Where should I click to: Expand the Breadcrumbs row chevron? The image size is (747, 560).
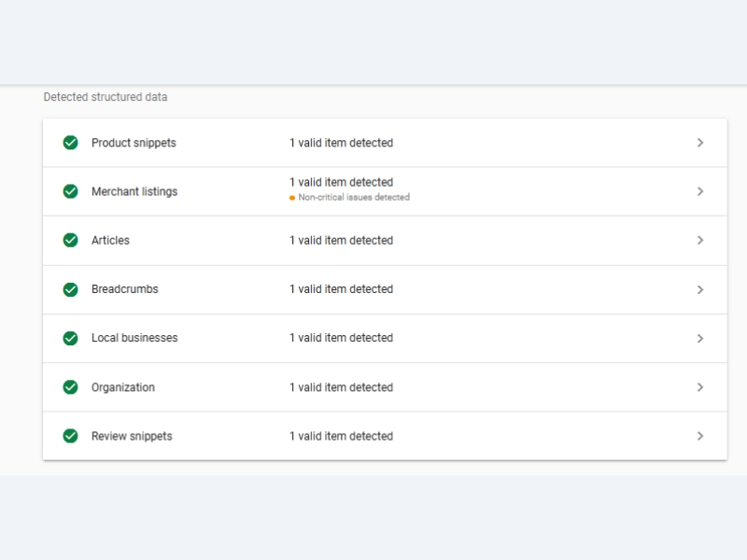click(x=700, y=289)
